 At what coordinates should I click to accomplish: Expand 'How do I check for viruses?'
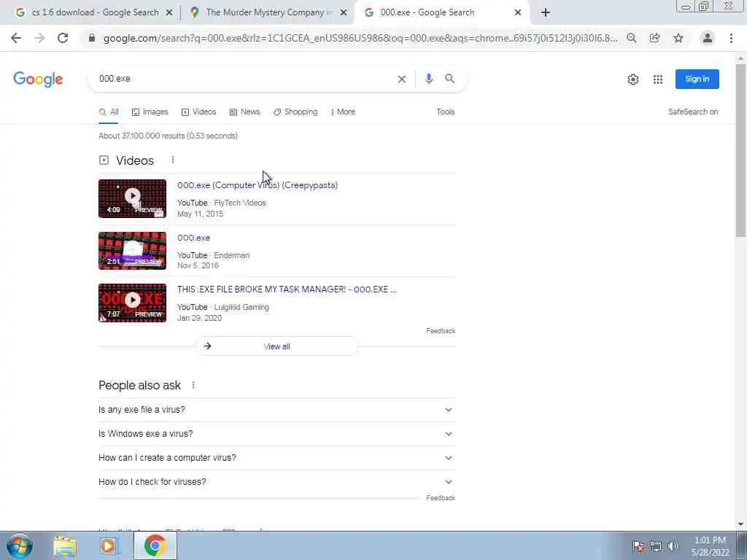[x=276, y=482]
